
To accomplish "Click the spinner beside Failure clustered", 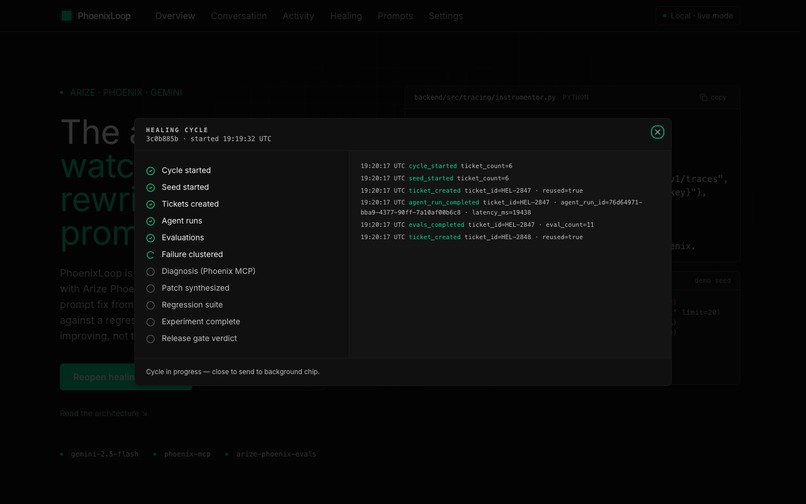I will 151,255.
